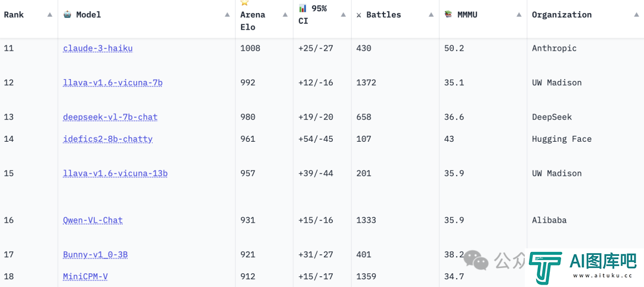This screenshot has height=287, width=644.
Task: Sort table by Rank column arrow
Action: 49,15
